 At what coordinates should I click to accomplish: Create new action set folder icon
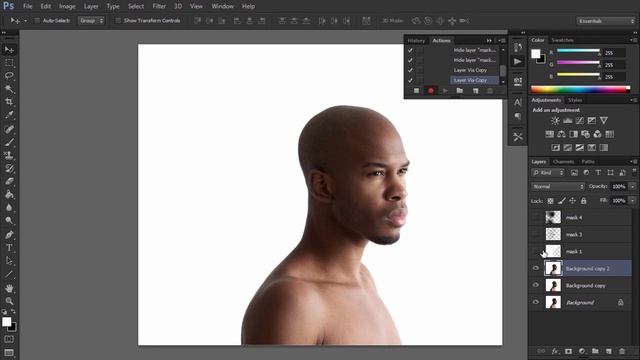pyautogui.click(x=460, y=91)
